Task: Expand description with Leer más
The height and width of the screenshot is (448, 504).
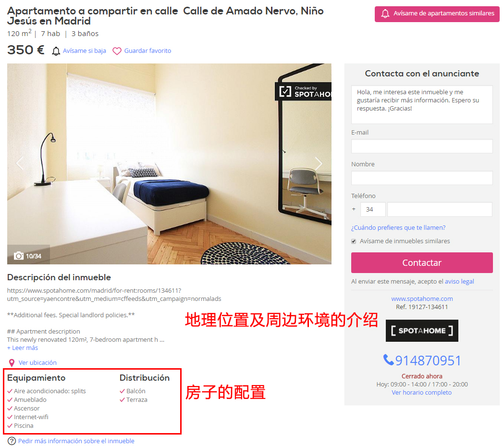Action: click(23, 348)
